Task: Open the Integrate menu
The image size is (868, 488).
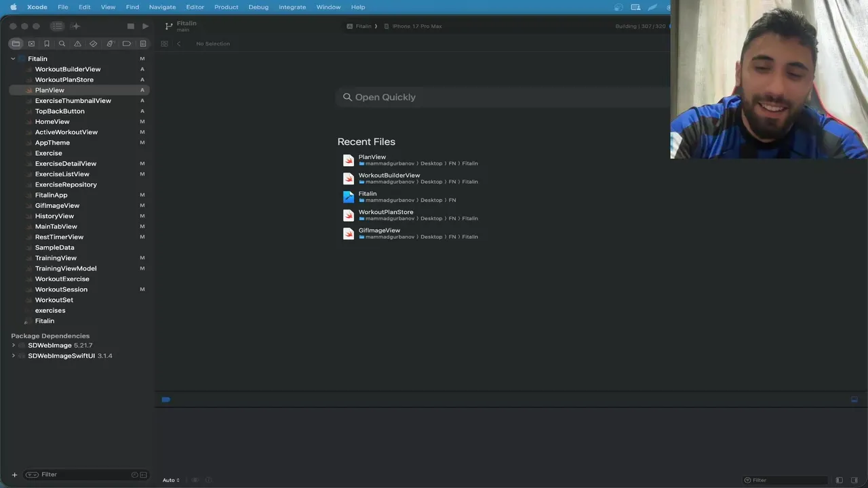Action: click(292, 7)
